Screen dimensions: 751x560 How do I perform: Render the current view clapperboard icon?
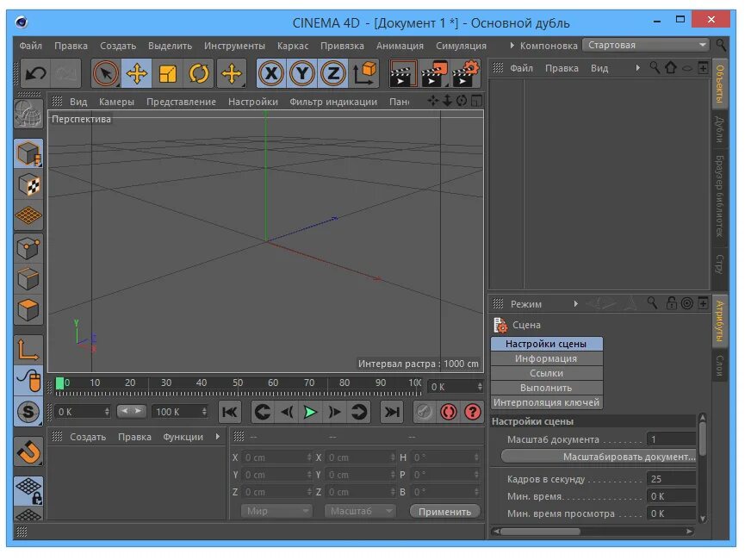[403, 73]
